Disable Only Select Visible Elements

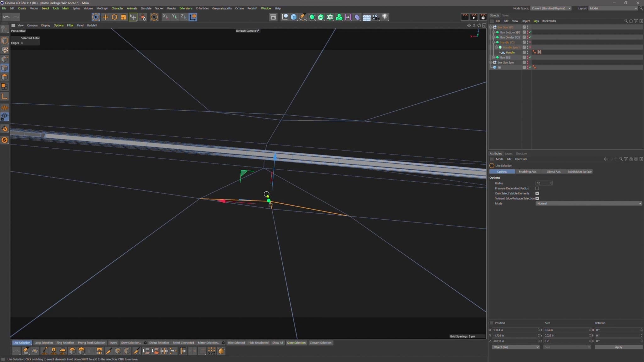pyautogui.click(x=537, y=194)
